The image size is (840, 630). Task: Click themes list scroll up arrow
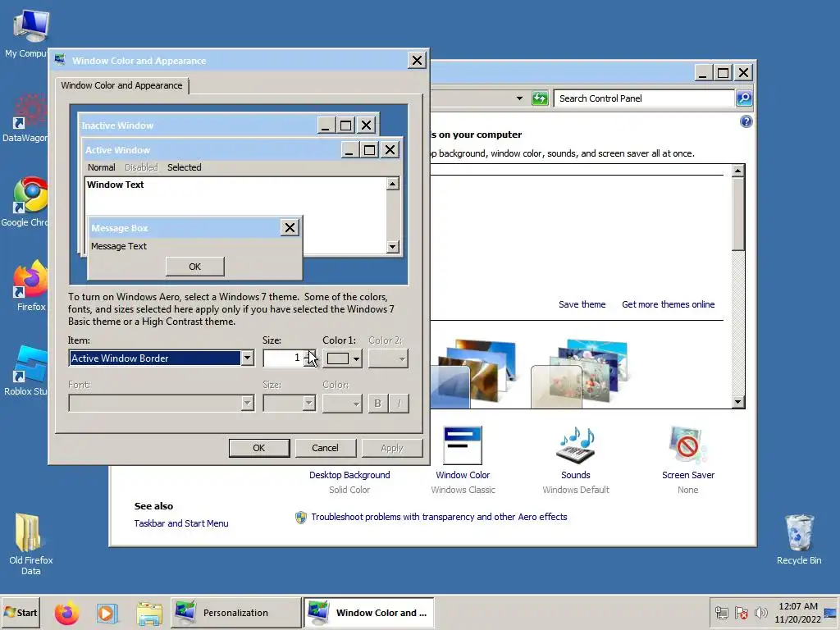738,171
